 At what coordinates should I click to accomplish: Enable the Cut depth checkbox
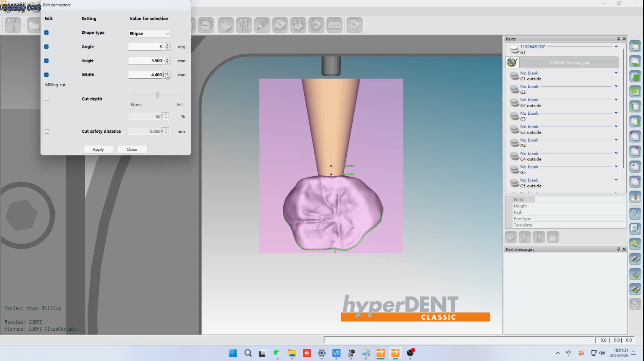click(47, 99)
